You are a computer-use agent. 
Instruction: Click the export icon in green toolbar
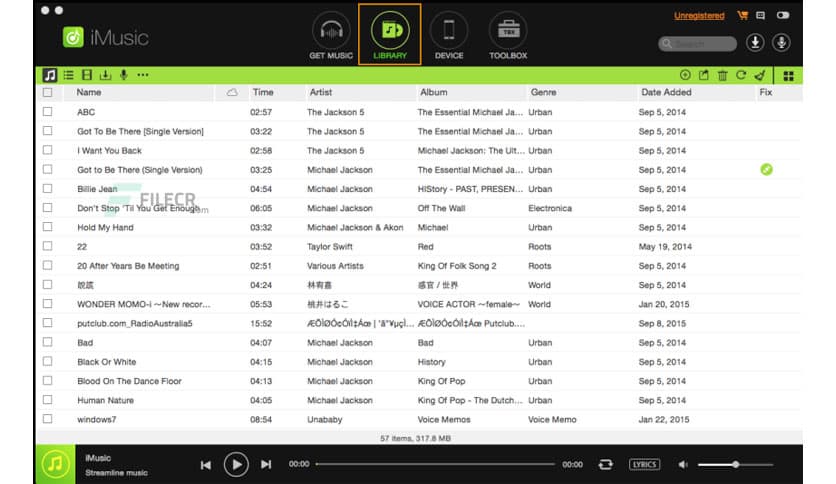click(704, 75)
